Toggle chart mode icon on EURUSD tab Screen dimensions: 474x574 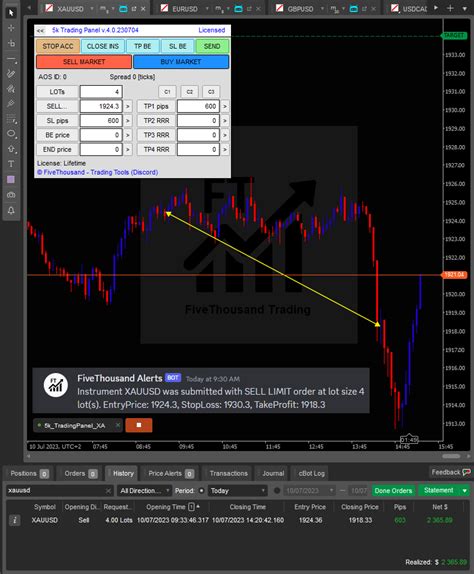(x=238, y=8)
